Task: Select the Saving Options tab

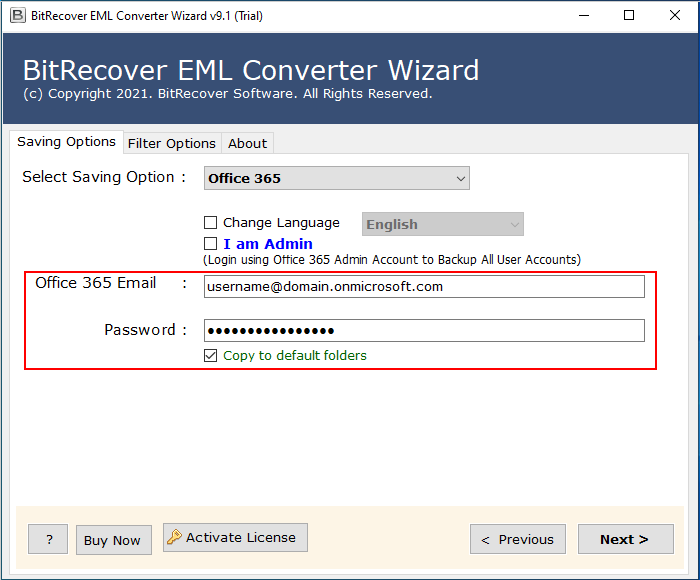Action: tap(66, 142)
